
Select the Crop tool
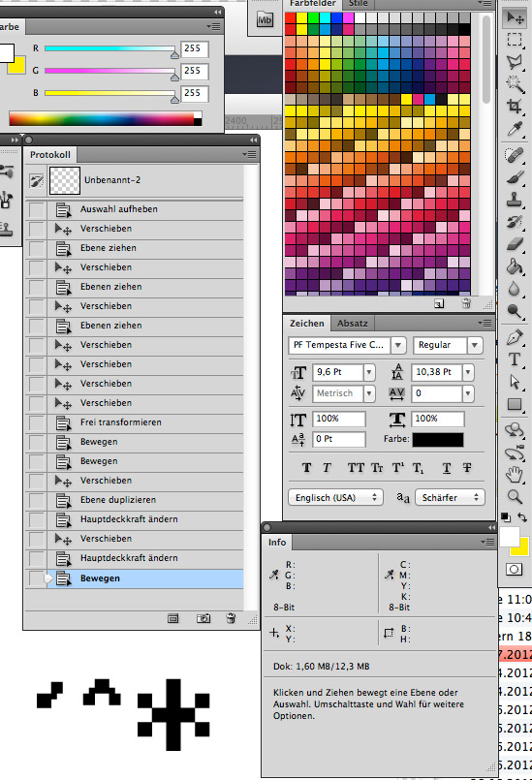pos(515,106)
